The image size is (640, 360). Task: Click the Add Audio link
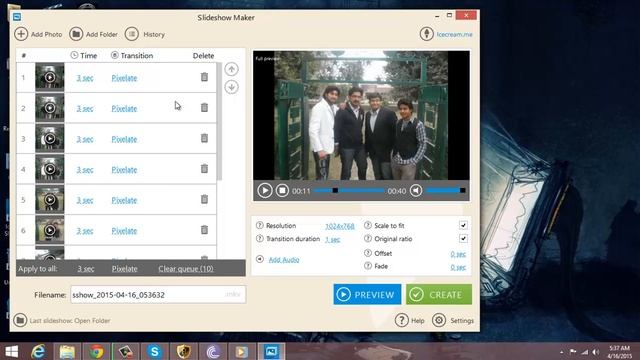tap(284, 260)
